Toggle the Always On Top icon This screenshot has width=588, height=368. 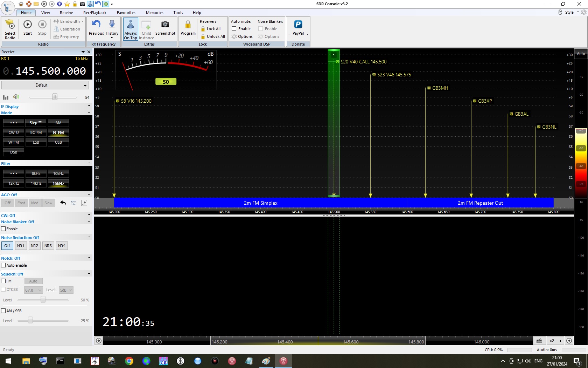pos(131,25)
